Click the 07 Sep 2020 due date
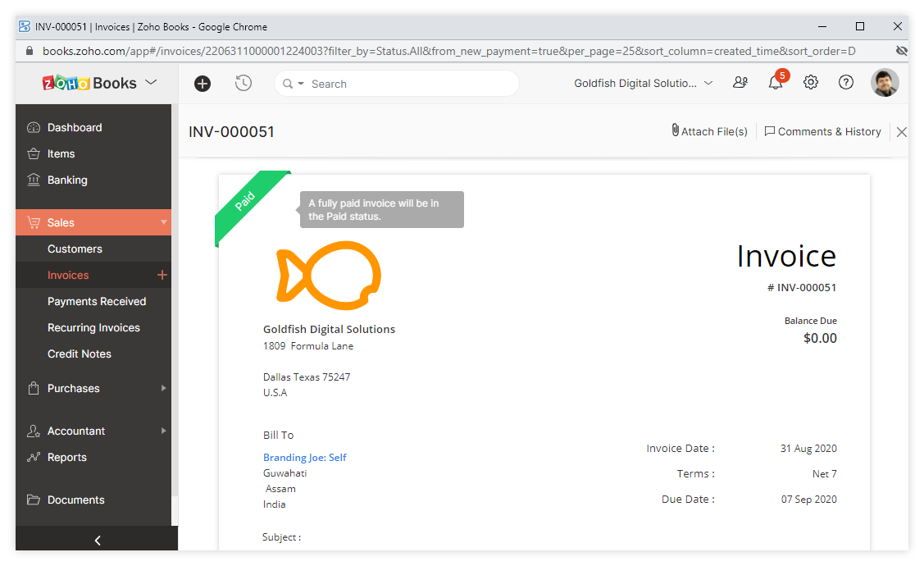 click(x=808, y=500)
